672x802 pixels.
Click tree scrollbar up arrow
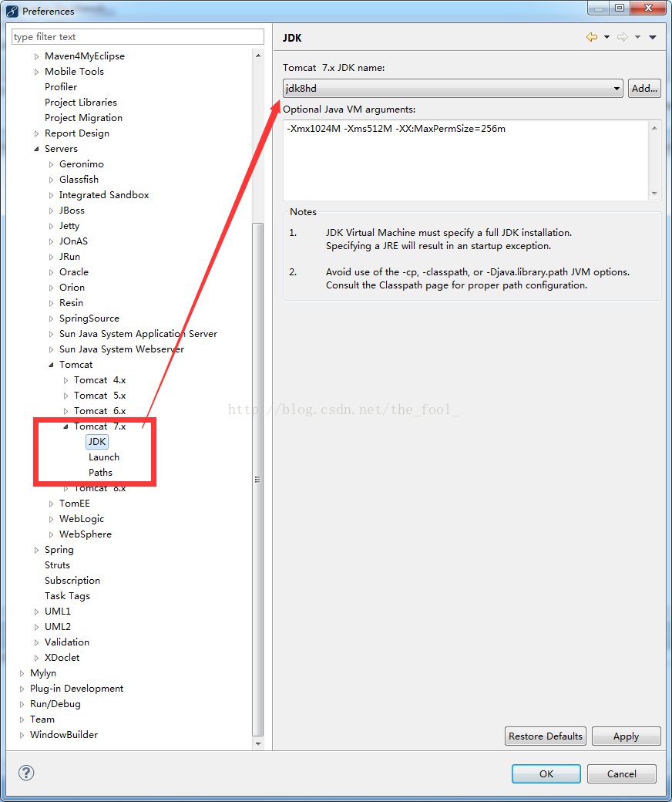(258, 56)
